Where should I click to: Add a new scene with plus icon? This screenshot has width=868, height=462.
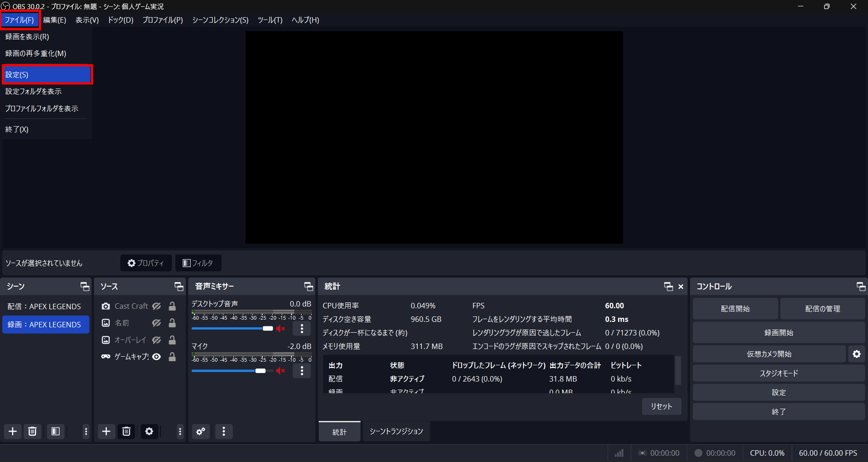tap(13, 431)
